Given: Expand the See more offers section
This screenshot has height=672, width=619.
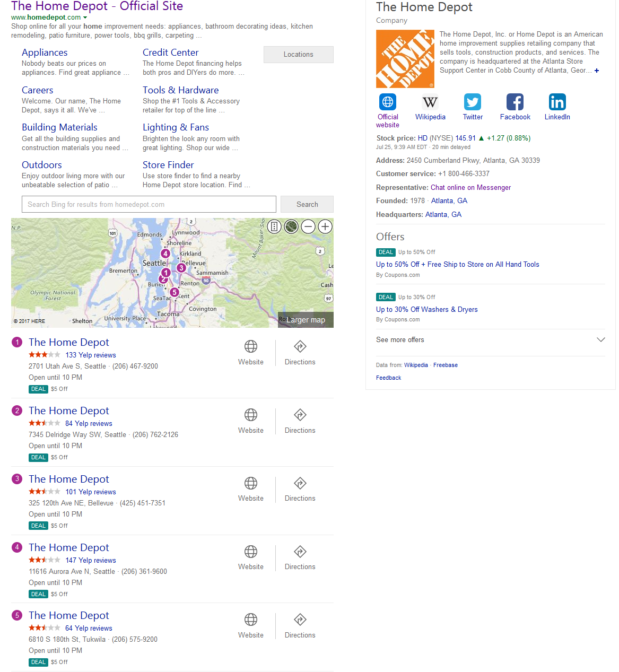Looking at the screenshot, I should (600, 340).
